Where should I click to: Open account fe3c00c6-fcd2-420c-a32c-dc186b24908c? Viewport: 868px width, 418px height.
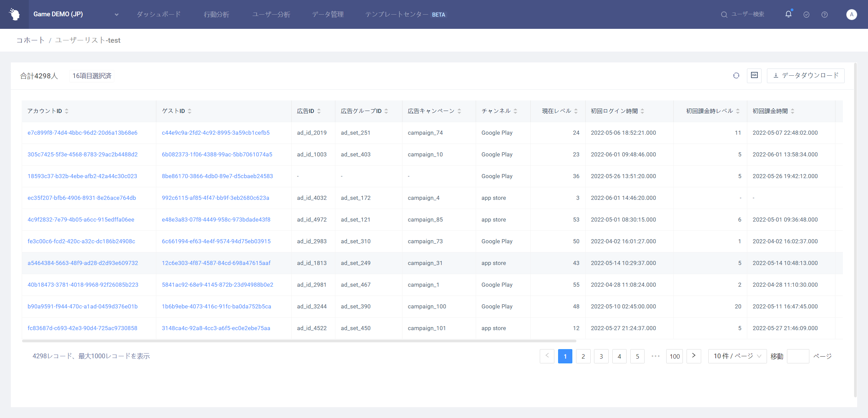pyautogui.click(x=81, y=241)
